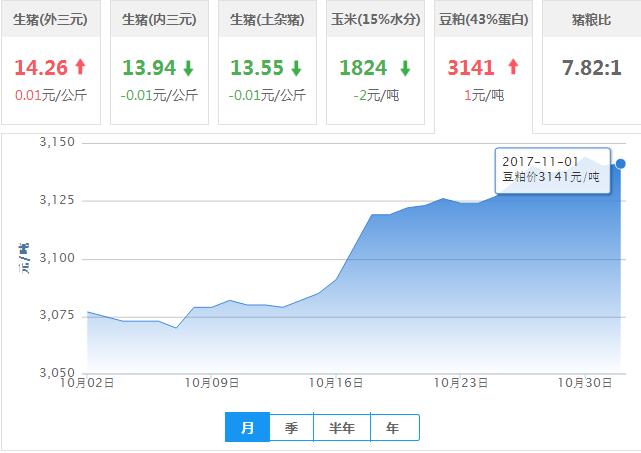Click the 0.01元/公斤 change text
This screenshot has width=641, height=453.
tap(51, 95)
